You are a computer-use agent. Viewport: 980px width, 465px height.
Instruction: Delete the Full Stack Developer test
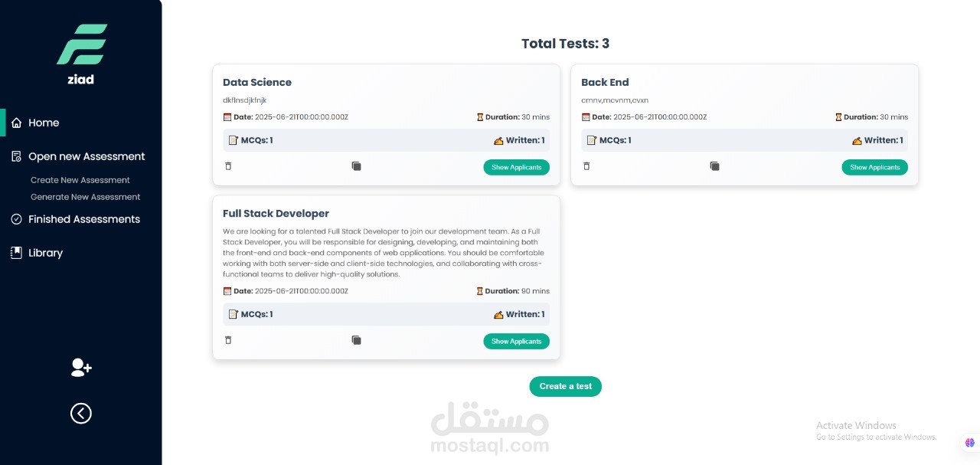pyautogui.click(x=228, y=340)
